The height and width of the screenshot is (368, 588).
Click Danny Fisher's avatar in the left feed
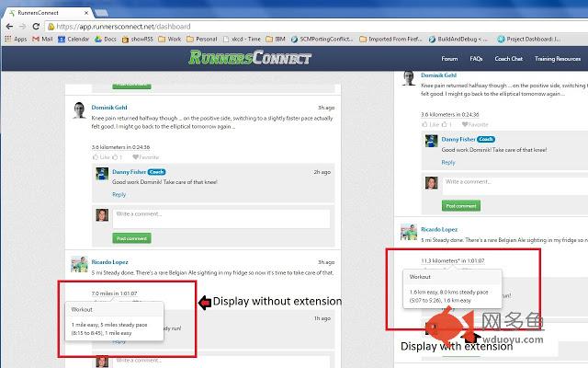click(102, 174)
